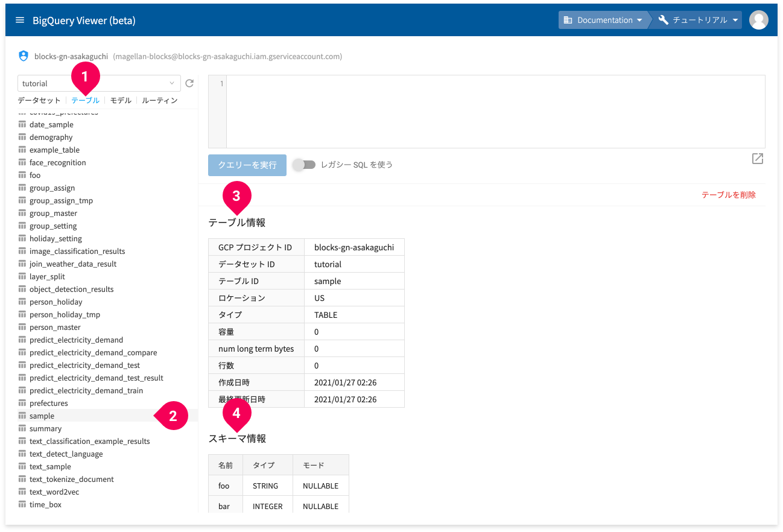Switch to the モデル tab
Screen dimensions: 783x532
pyautogui.click(x=121, y=100)
